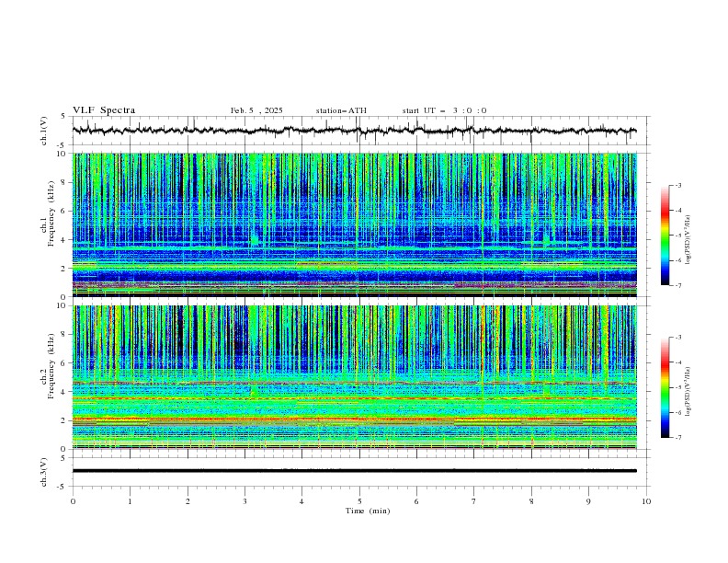This screenshot has width=728, height=563.
Task: Click the "ch.1(V)" waveform axis label
Action: click(x=44, y=131)
